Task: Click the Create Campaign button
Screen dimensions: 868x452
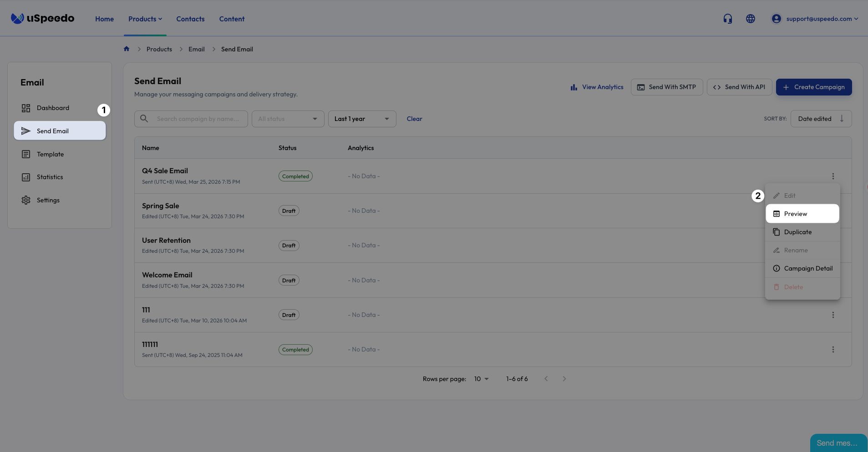Action: [813, 87]
